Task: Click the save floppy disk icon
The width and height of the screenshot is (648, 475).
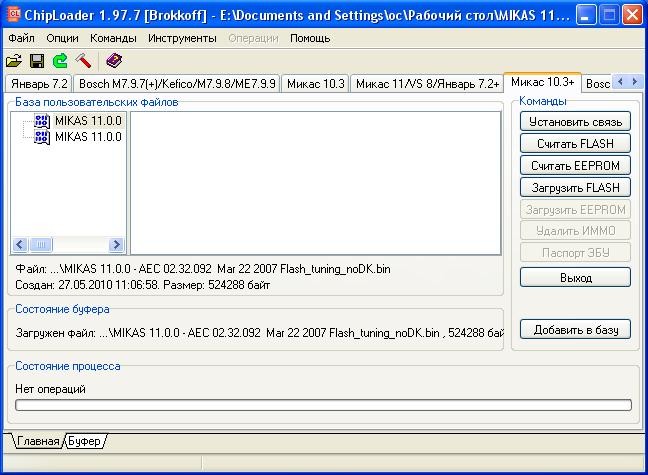Action: pyautogui.click(x=37, y=61)
